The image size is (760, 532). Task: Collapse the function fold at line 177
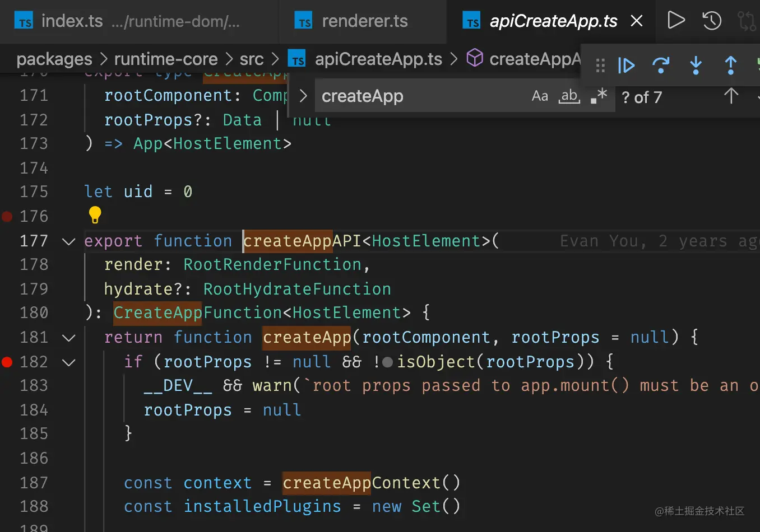[68, 241]
